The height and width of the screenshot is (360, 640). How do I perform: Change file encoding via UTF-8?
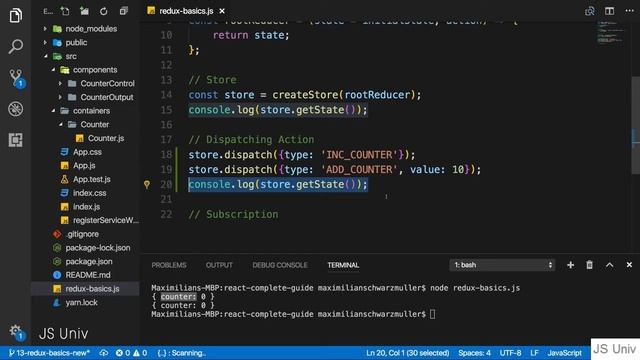click(510, 353)
